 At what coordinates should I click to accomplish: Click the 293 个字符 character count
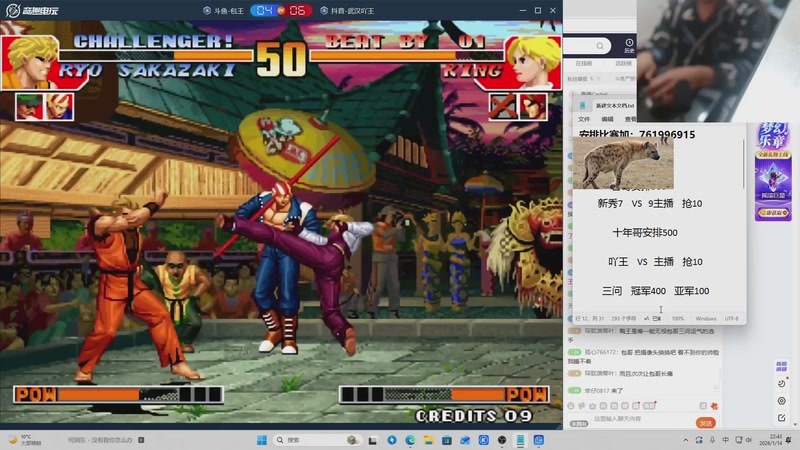[623, 318]
